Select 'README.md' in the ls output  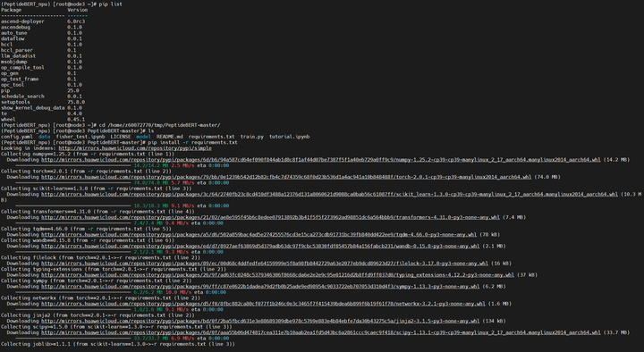coord(170,137)
